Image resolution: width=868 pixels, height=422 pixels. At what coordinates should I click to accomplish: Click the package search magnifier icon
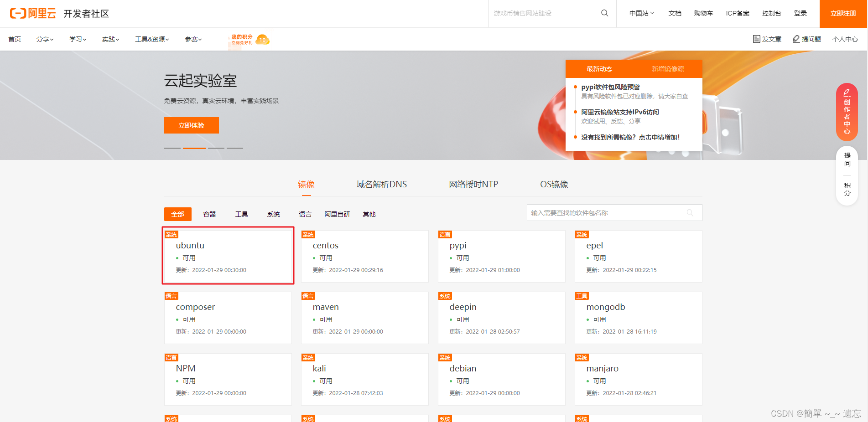(x=690, y=213)
